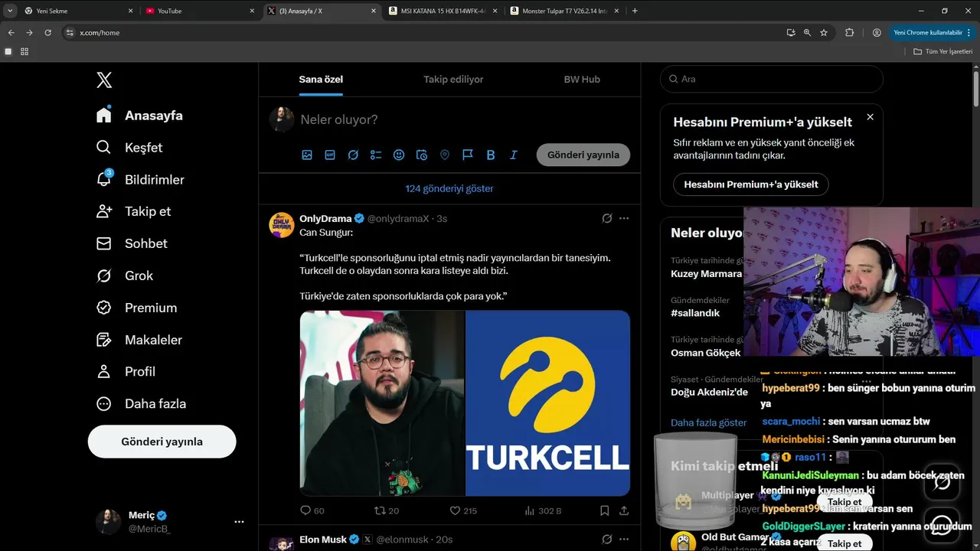Viewport: 980px width, 551px height.
Task: Open OnlyDrama post more options menu
Action: [x=624, y=218]
